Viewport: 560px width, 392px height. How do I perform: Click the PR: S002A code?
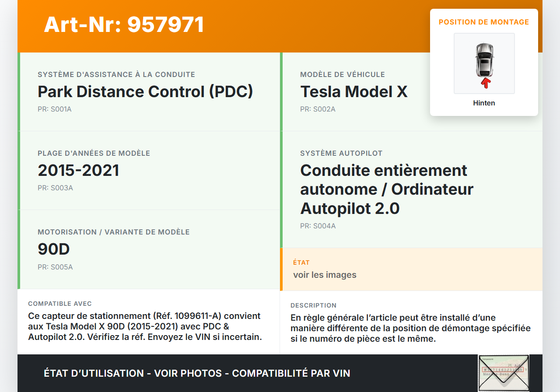(x=318, y=109)
